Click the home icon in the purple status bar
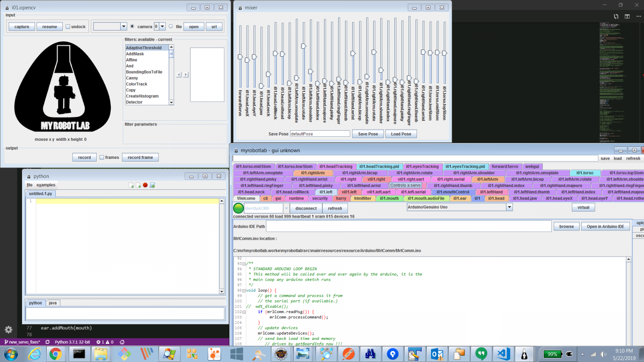 tap(122, 342)
